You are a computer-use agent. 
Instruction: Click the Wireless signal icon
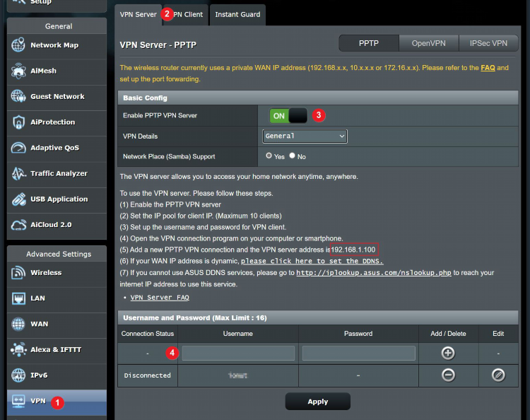pyautogui.click(x=18, y=272)
